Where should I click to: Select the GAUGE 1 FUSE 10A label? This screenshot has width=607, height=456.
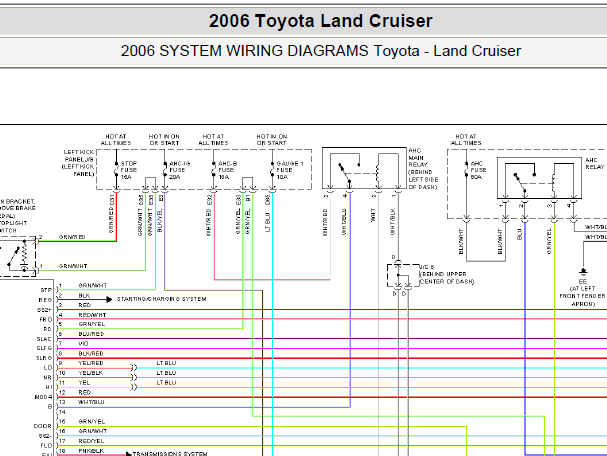click(x=290, y=170)
